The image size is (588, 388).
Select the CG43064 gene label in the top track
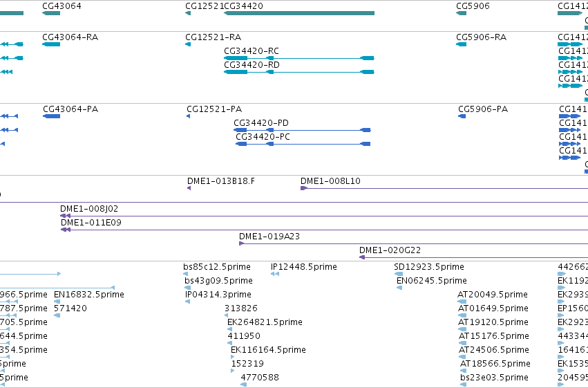coord(61,6)
